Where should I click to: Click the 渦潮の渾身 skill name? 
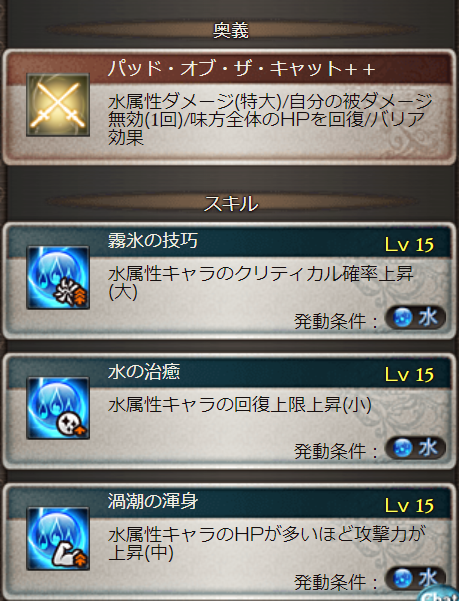pyautogui.click(x=152, y=501)
